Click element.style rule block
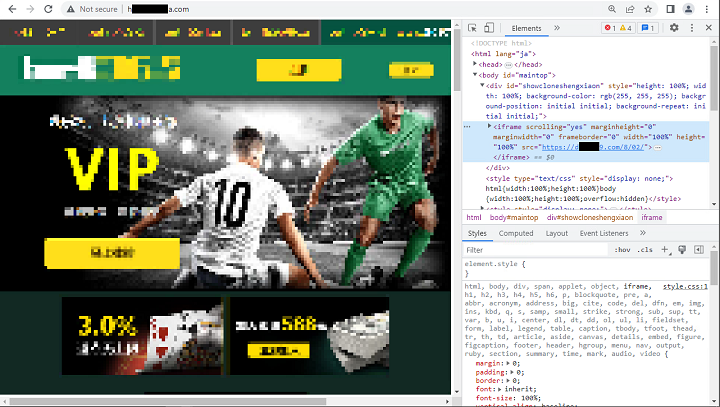 tap(585, 268)
